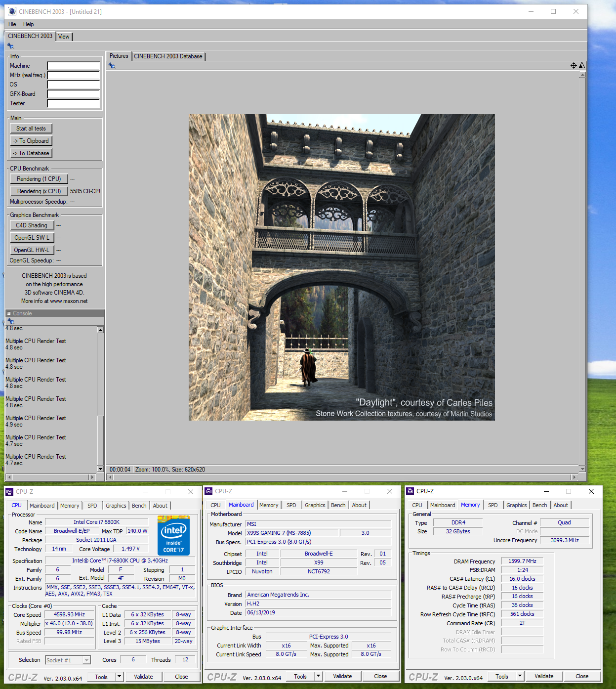Viewport: 616px width, 689px height.
Task: Click the picture view horizontal scroll-left arrow
Action: point(110,477)
